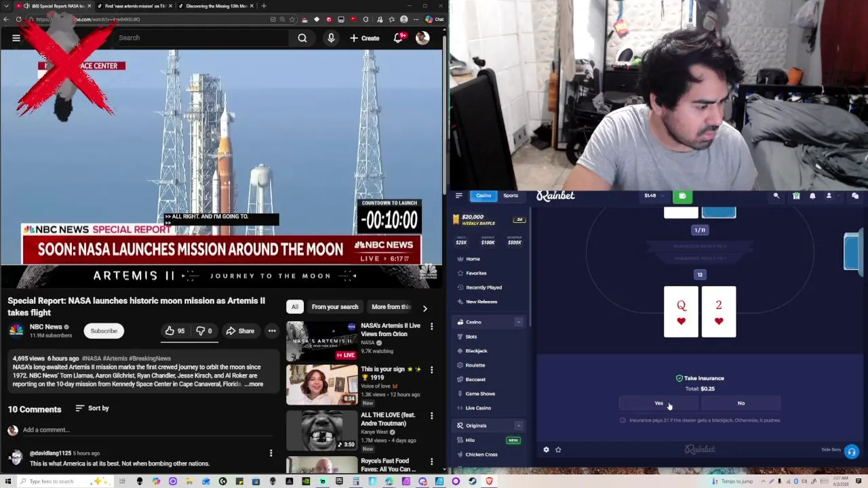Open the NBC News channel name link
Screen dimensions: 868x488
pyautogui.click(x=46, y=327)
